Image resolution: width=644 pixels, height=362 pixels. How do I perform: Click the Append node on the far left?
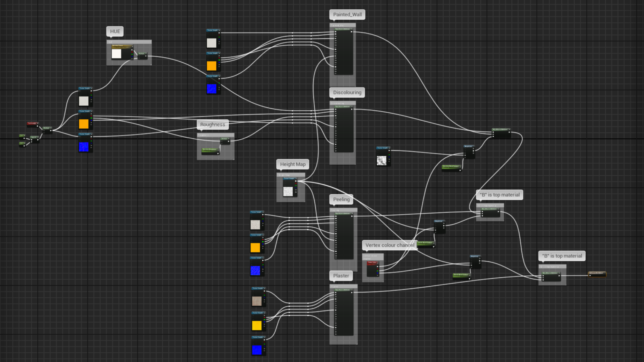point(33,137)
